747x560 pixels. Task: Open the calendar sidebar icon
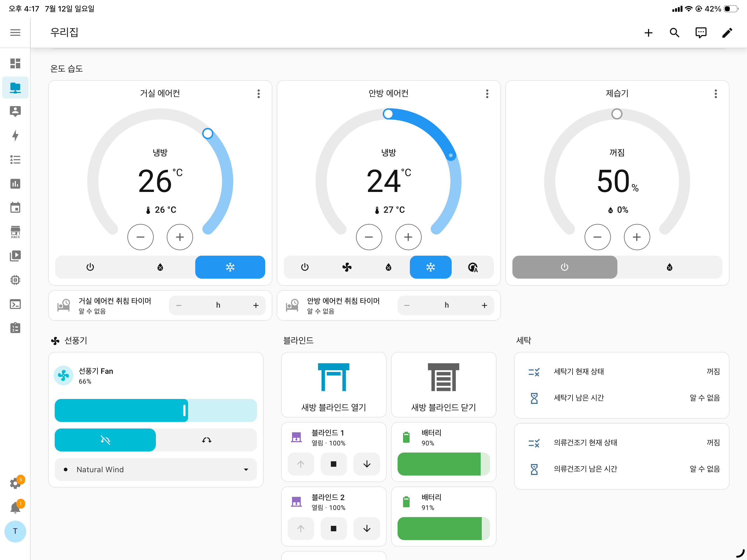15,207
